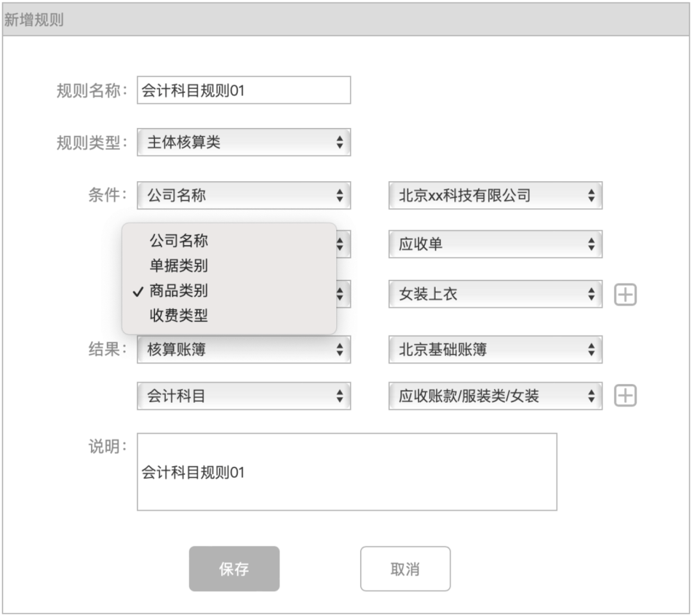The image size is (692, 616).
Task: Open the 公司名称 condition dropdown
Action: pos(243,195)
